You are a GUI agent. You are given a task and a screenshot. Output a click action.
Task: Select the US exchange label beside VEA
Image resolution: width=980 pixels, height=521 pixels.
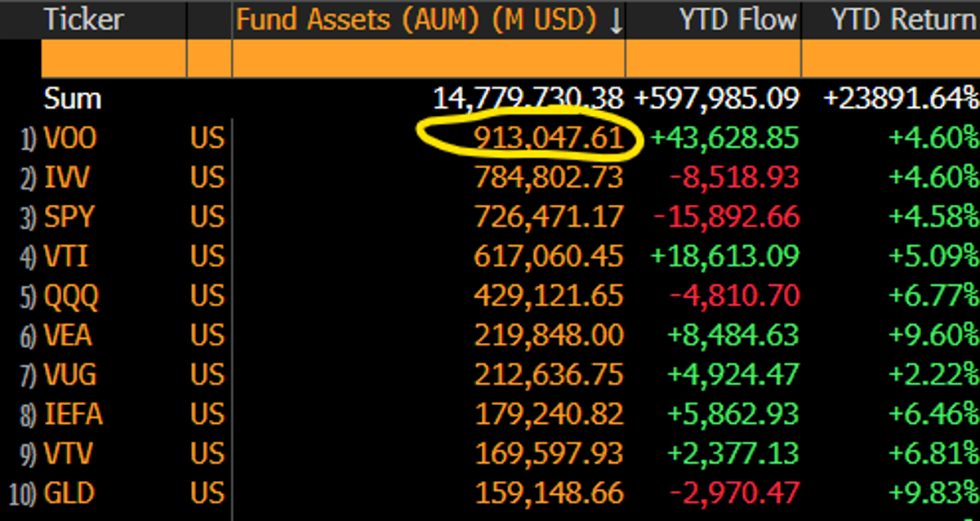tap(208, 335)
